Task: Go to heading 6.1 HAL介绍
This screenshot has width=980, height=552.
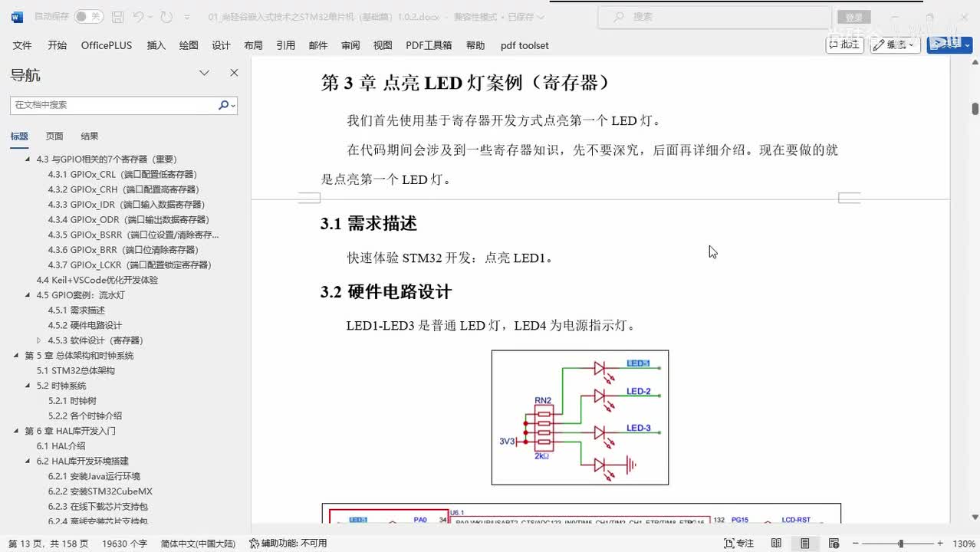Action: (x=61, y=446)
